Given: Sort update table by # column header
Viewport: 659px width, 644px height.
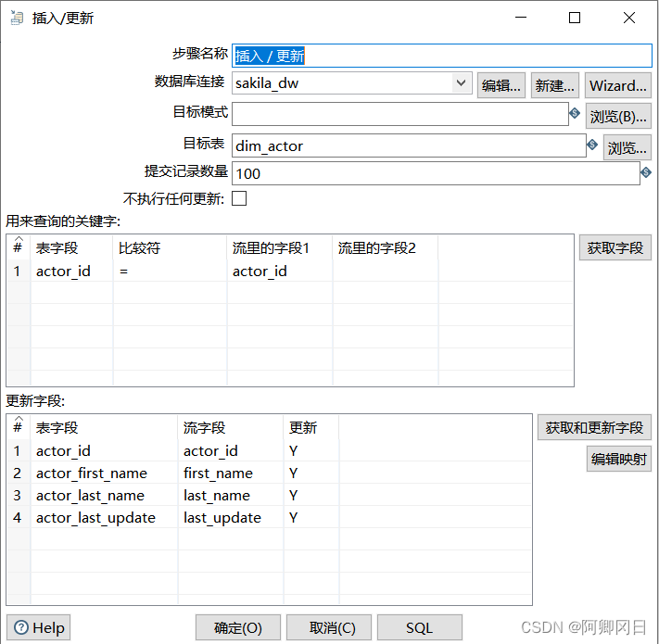Looking at the screenshot, I should click(18, 427).
